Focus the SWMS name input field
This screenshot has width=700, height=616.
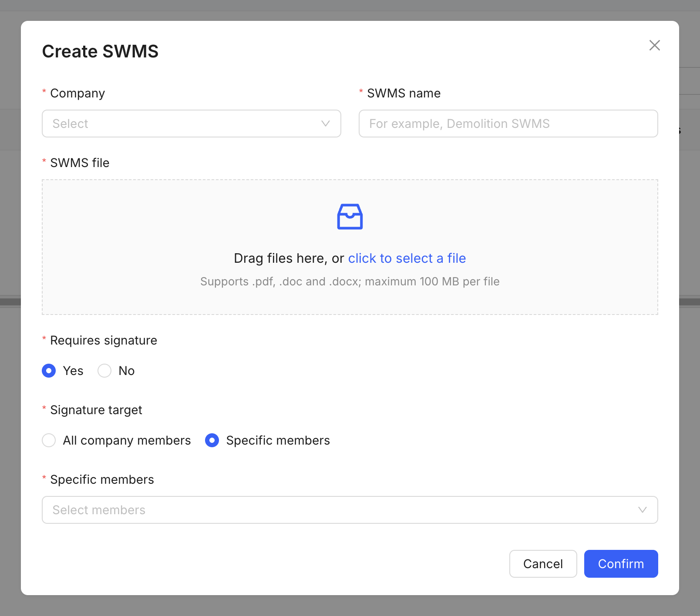[508, 124]
